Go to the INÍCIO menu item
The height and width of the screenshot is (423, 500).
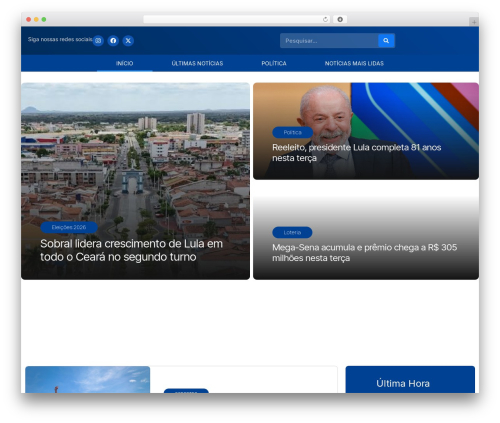tap(125, 63)
